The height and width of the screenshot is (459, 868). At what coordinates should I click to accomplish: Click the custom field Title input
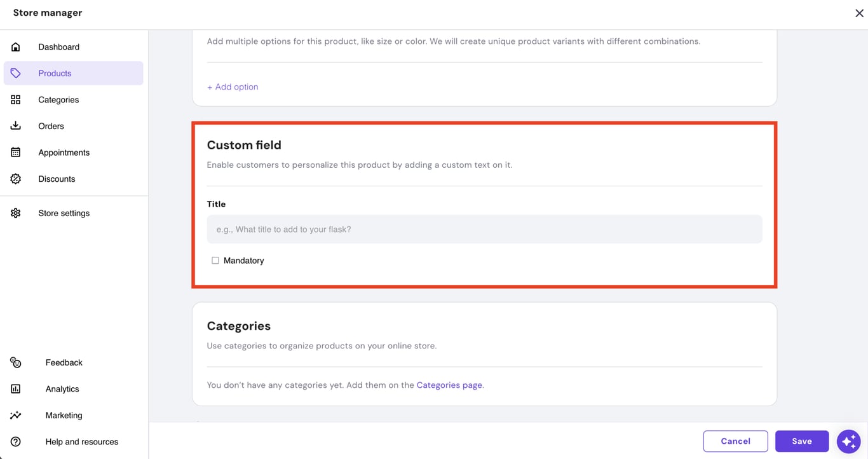pos(484,229)
